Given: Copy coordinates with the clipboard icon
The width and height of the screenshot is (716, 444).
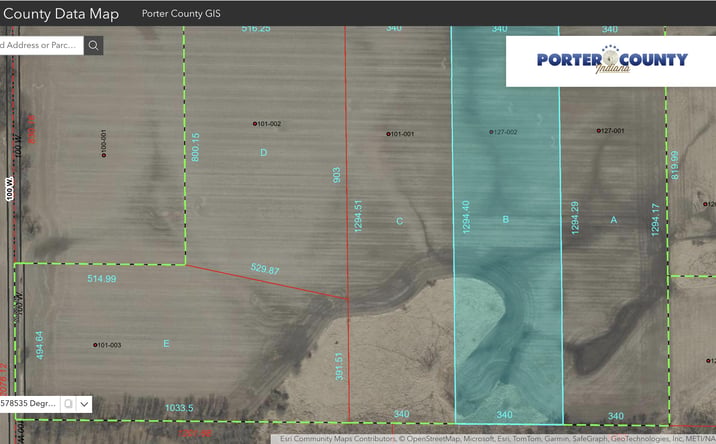Looking at the screenshot, I should (x=68, y=404).
